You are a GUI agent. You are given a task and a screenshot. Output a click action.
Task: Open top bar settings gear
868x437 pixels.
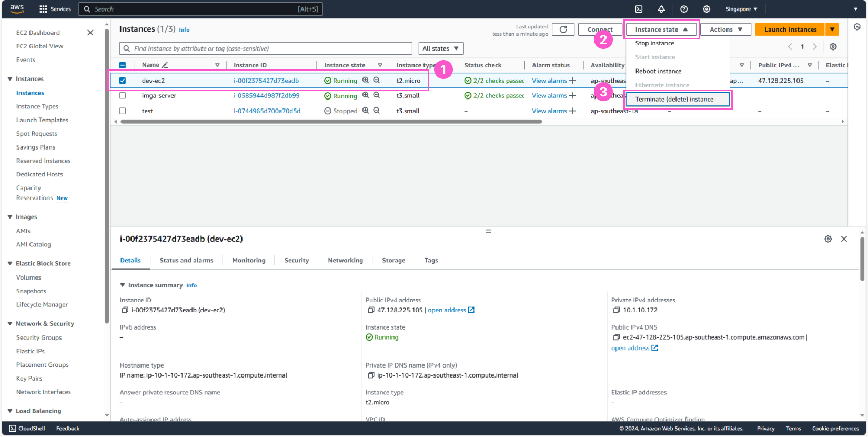[706, 9]
